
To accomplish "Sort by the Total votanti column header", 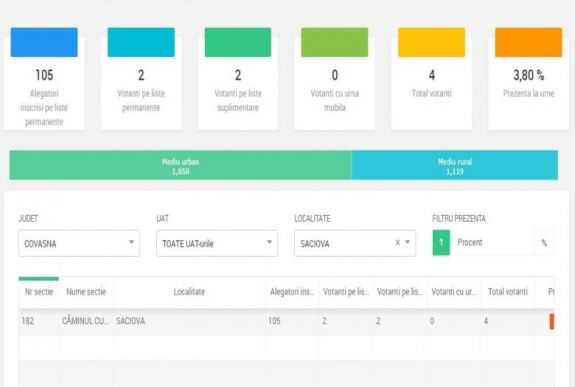I will point(508,292).
